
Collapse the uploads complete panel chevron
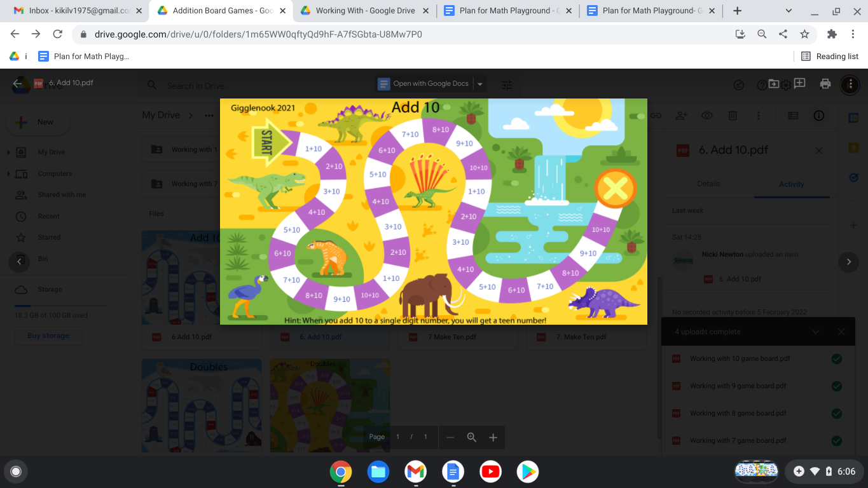coord(816,332)
